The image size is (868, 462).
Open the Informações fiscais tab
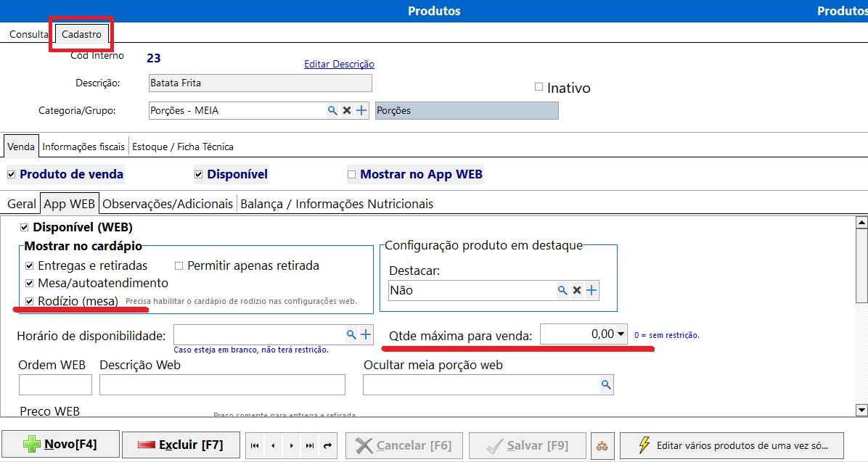pos(83,147)
